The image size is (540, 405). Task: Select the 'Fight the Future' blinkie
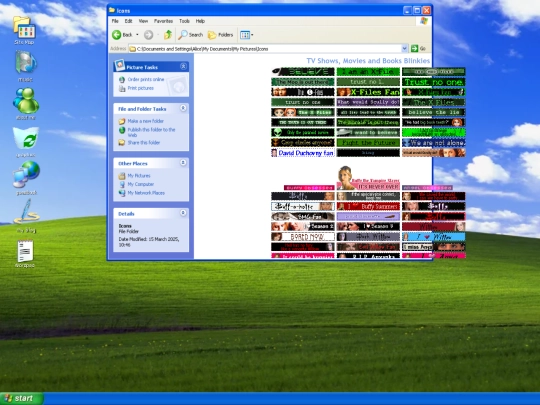[x=368, y=143]
